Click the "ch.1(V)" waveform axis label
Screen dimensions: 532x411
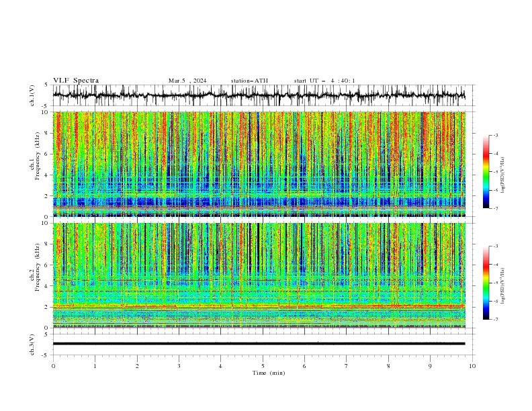(x=32, y=95)
